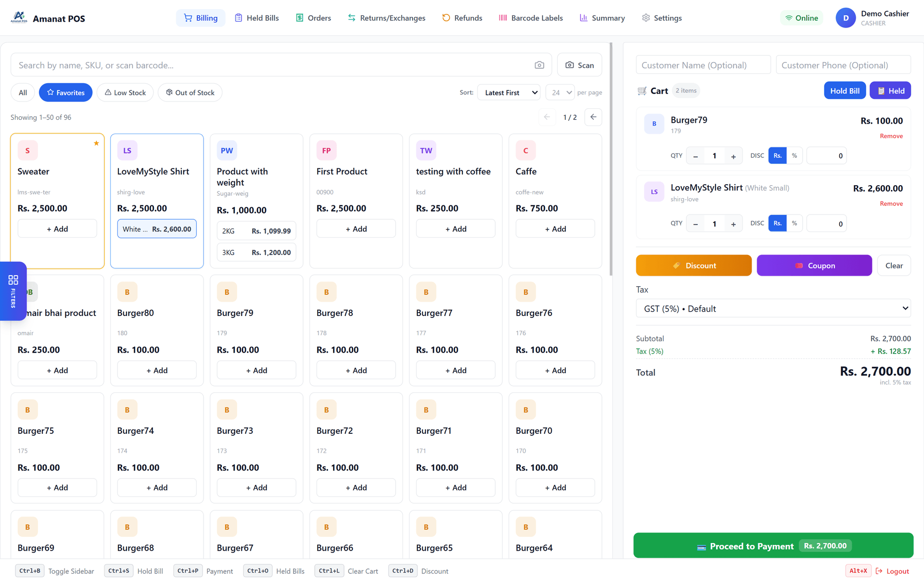Open the Settings tab
This screenshot has height=582, width=924.
[x=662, y=18]
